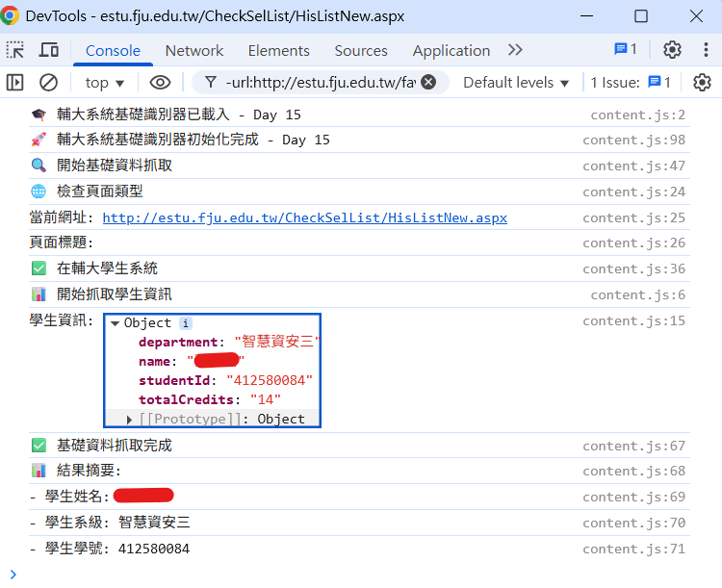
Task: Open source link content.js:67
Action: pyautogui.click(x=634, y=447)
